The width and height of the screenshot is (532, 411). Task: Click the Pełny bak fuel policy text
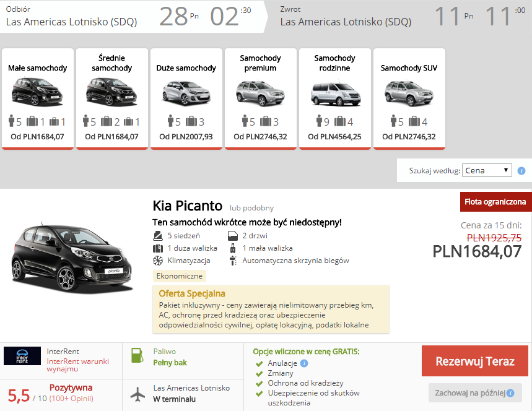pyautogui.click(x=170, y=363)
